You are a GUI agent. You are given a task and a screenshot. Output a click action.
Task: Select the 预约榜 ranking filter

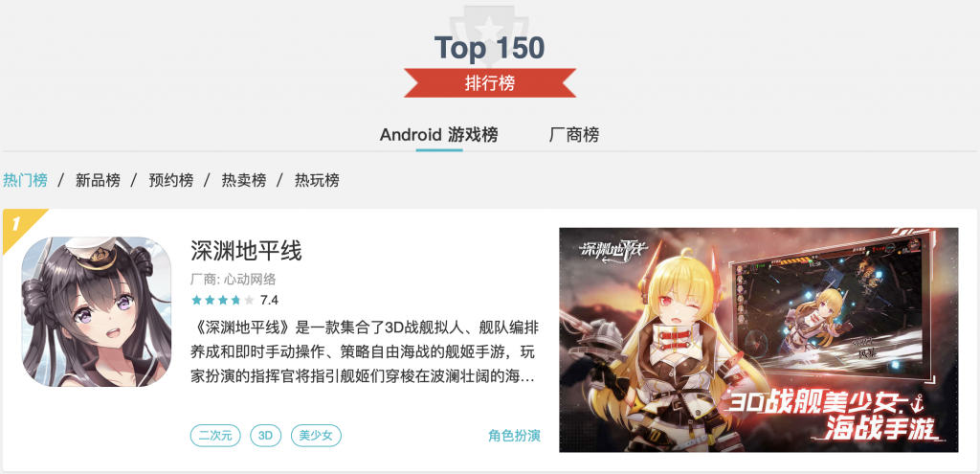tap(171, 181)
